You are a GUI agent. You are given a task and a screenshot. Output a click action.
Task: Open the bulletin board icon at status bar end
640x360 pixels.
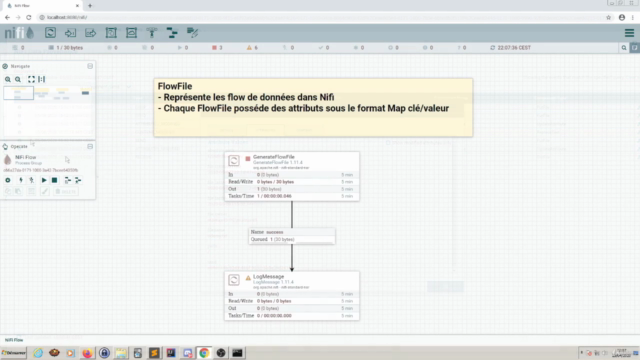tap(635, 48)
